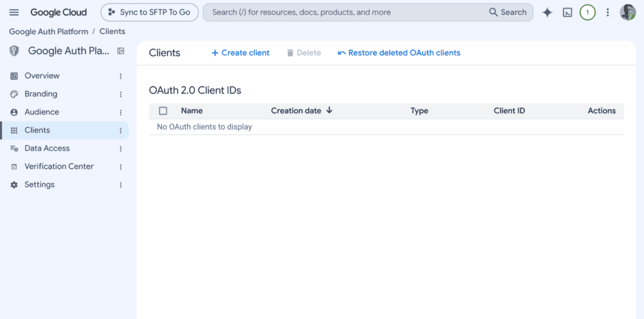Click the Actions column header
The width and height of the screenshot is (644, 319).
tap(601, 111)
